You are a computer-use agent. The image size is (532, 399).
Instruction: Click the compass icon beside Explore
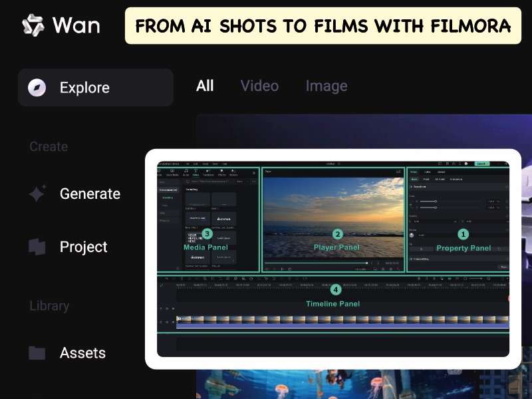37,88
